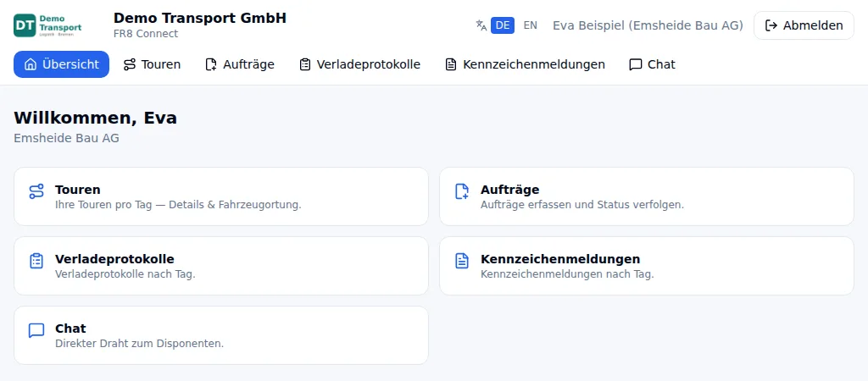Viewport: 868px width, 381px height.
Task: Click the Demo Transport logo
Action: click(48, 25)
